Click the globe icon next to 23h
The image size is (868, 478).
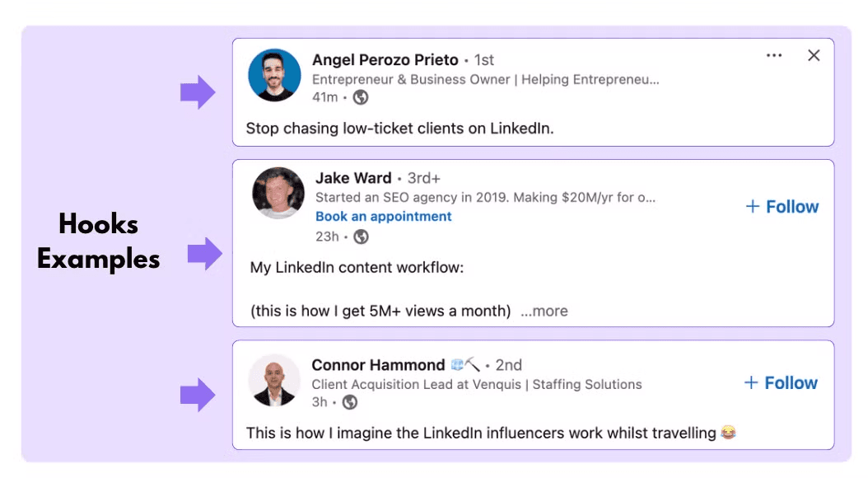[x=361, y=237]
